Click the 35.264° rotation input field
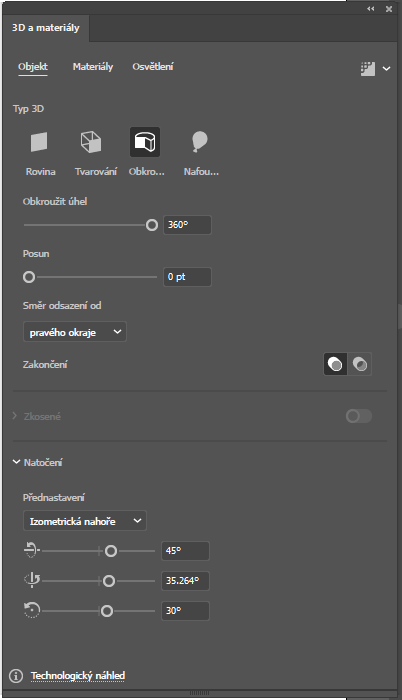 [185, 581]
